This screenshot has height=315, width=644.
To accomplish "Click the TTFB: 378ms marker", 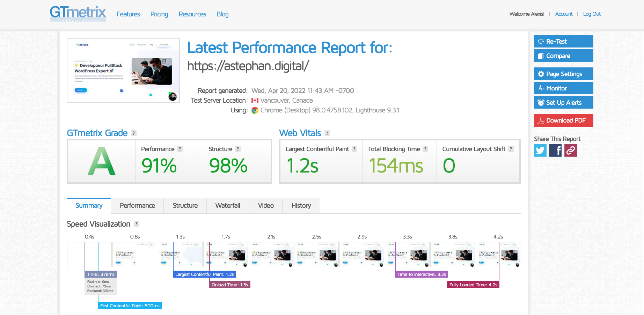I will coord(101,274).
